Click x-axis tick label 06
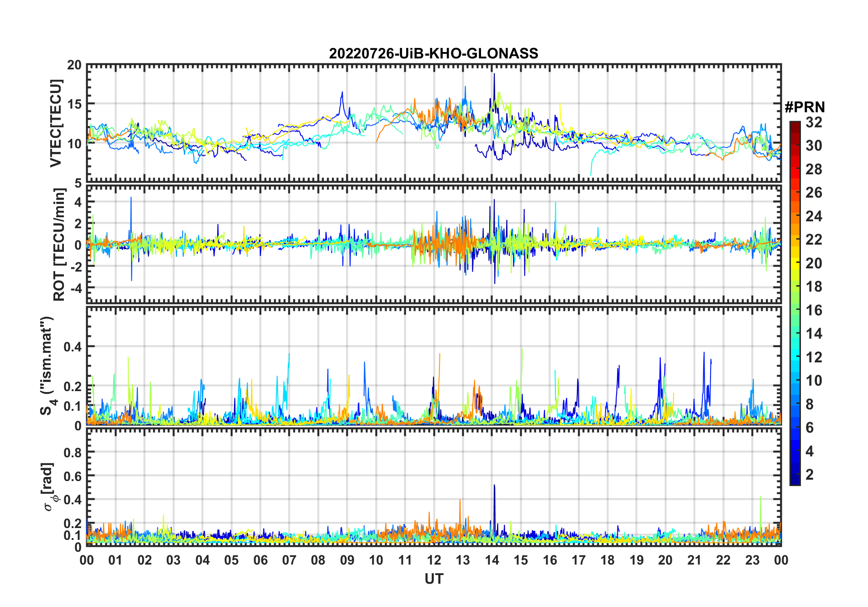This screenshot has width=868, height=607. tap(260, 560)
